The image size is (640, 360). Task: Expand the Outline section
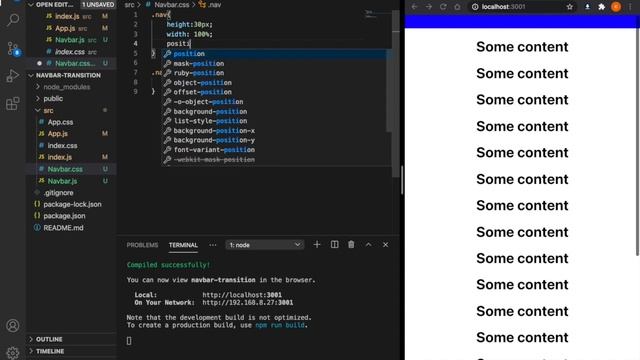pos(49,339)
